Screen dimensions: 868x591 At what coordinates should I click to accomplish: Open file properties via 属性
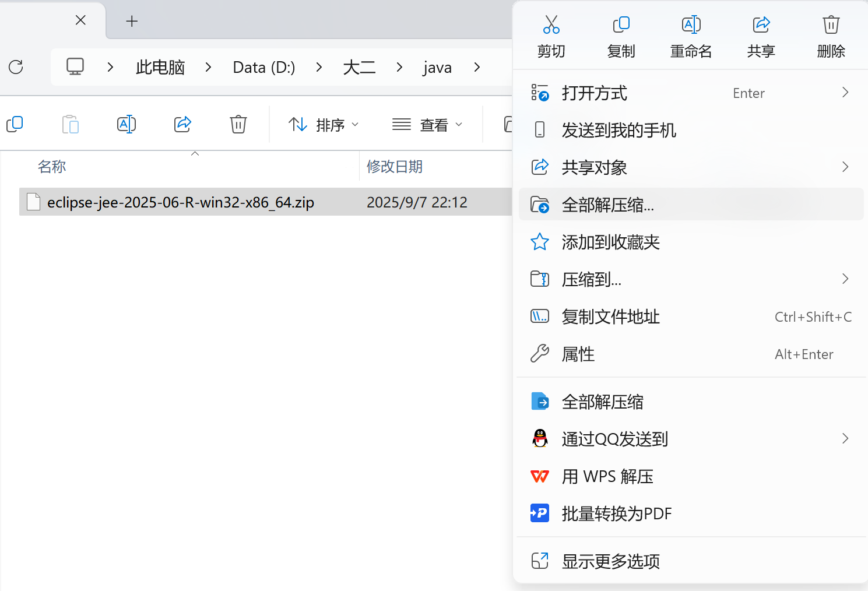[x=578, y=354]
